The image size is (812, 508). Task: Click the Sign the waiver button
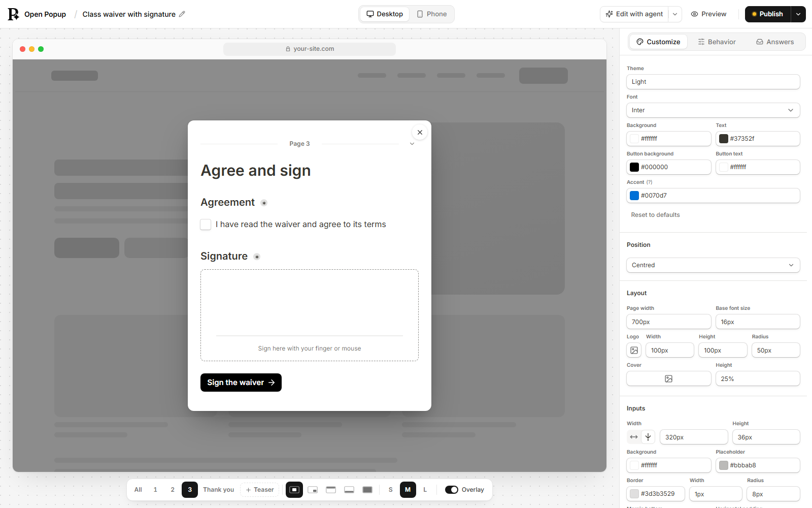[241, 383]
